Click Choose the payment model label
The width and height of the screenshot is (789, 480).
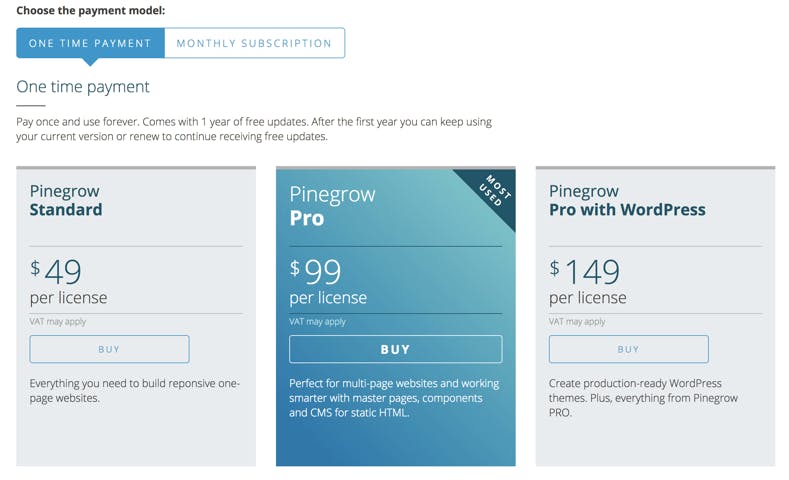coord(91,11)
